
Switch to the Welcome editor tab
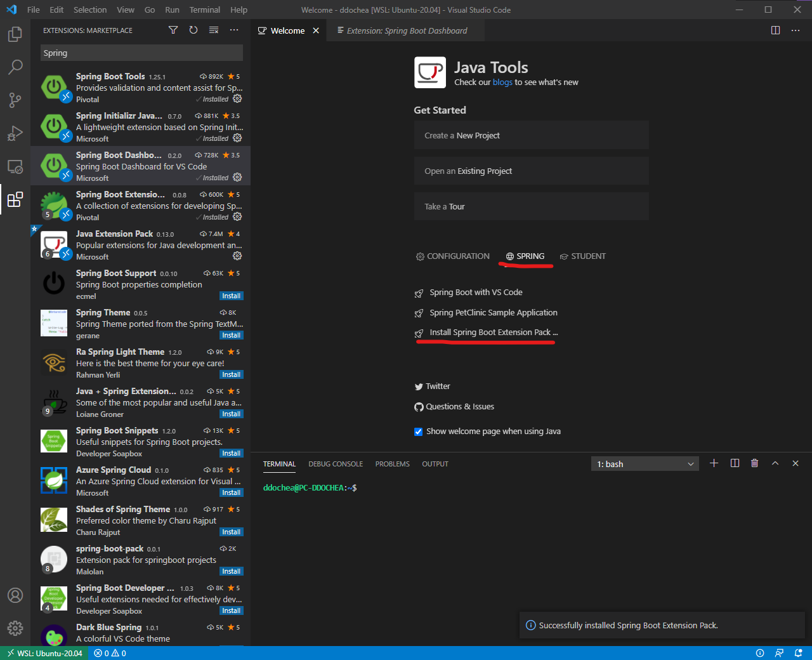tap(287, 30)
